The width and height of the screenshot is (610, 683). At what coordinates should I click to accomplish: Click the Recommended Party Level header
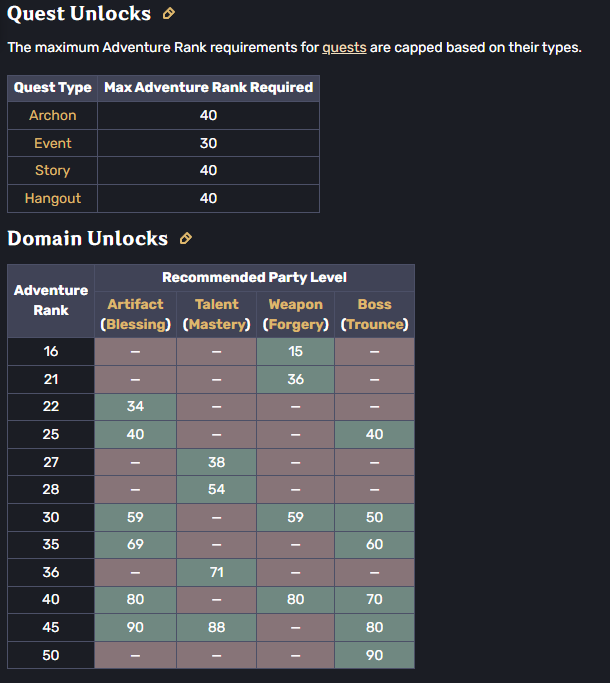click(x=254, y=277)
